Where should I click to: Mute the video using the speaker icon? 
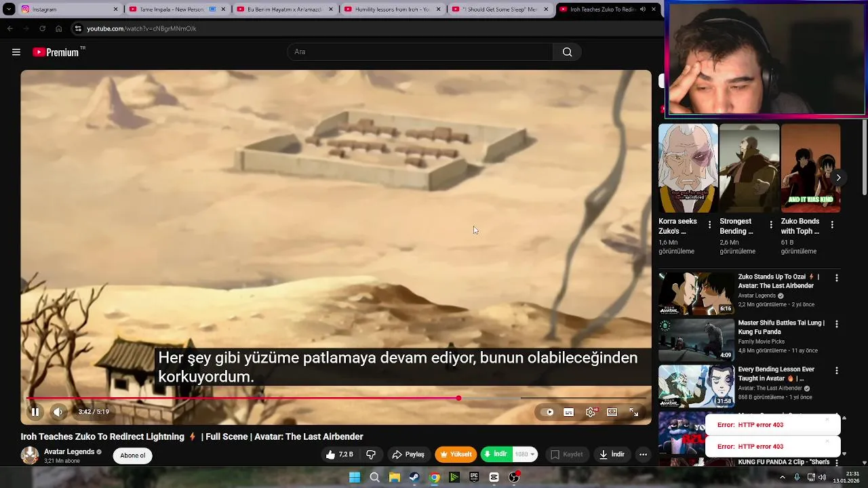point(58,411)
